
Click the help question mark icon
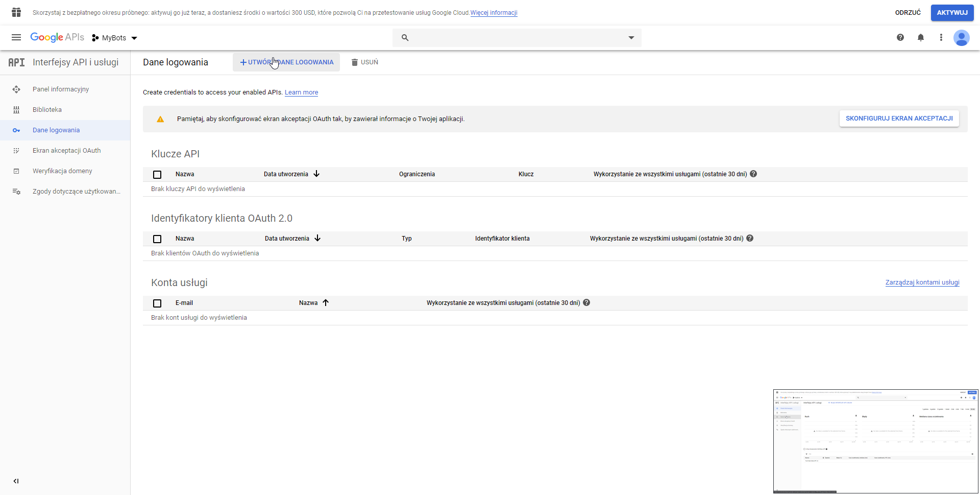900,37
